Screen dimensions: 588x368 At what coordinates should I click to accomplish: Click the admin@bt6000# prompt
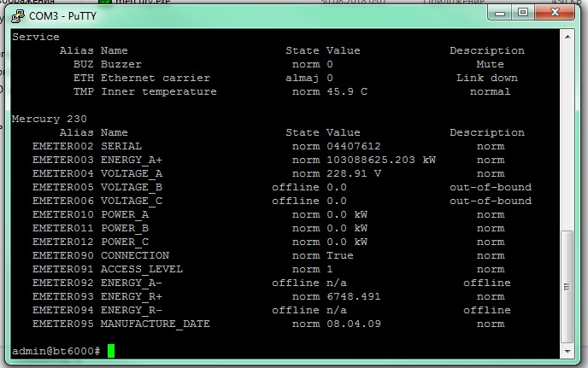(x=56, y=351)
